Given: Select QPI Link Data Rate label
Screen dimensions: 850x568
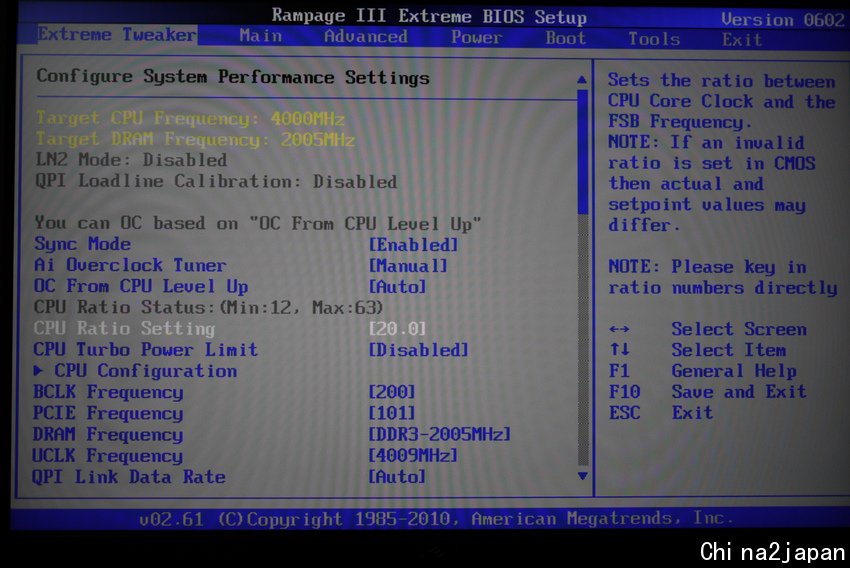Looking at the screenshot, I should pyautogui.click(x=129, y=477).
